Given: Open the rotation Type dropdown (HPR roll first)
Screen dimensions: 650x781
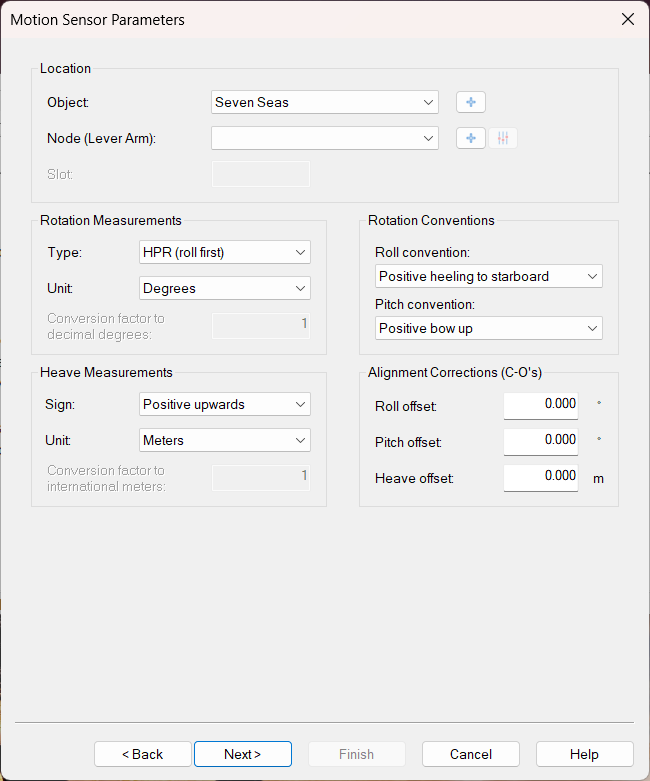Looking at the screenshot, I should [225, 252].
